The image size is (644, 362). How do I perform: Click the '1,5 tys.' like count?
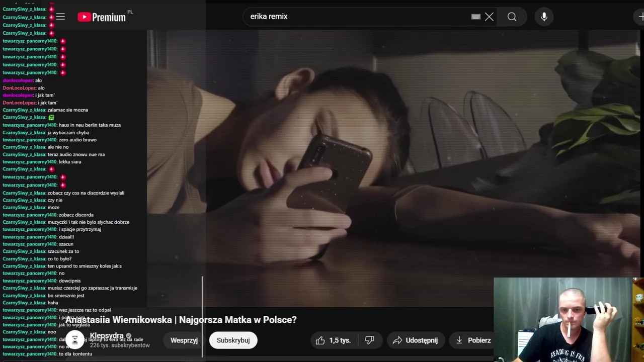tap(340, 340)
